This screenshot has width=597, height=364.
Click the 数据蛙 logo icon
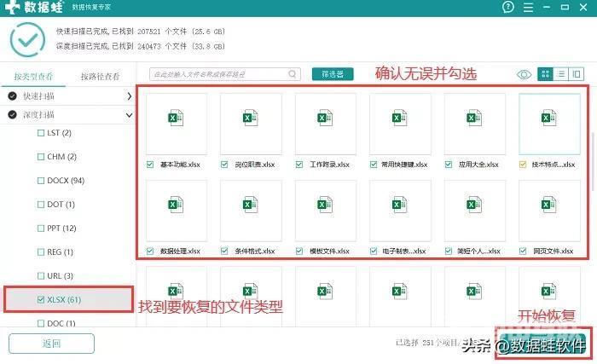point(12,7)
